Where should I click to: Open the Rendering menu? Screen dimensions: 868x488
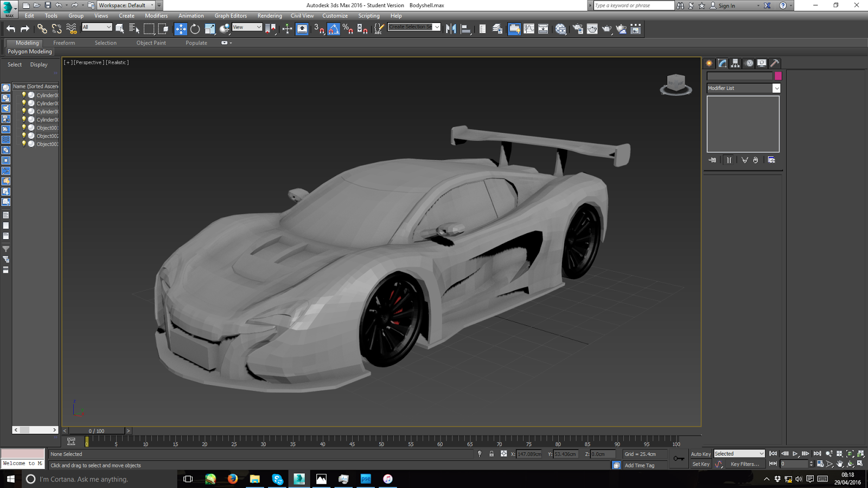point(269,16)
